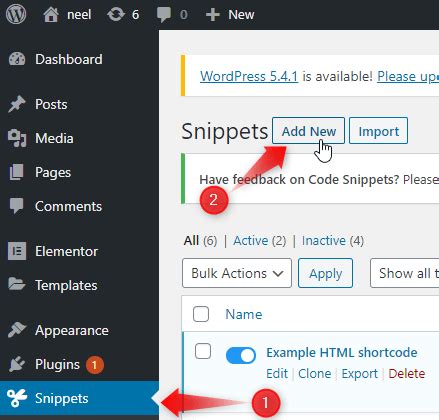Tick the select-all checkbox in header
Viewport: 439px width, 420px height.
[201, 314]
